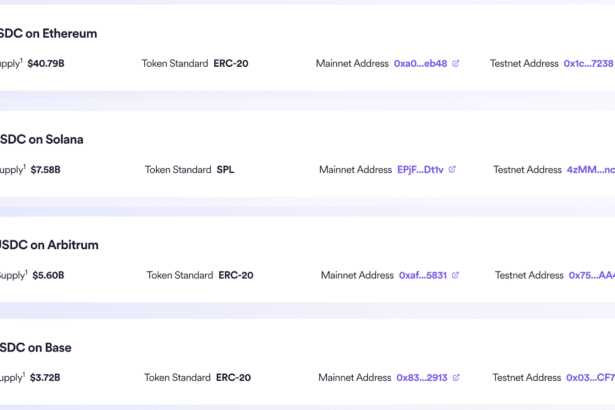Open Solana testnet address starting with 4zMM
The image size is (615, 410).
point(590,170)
